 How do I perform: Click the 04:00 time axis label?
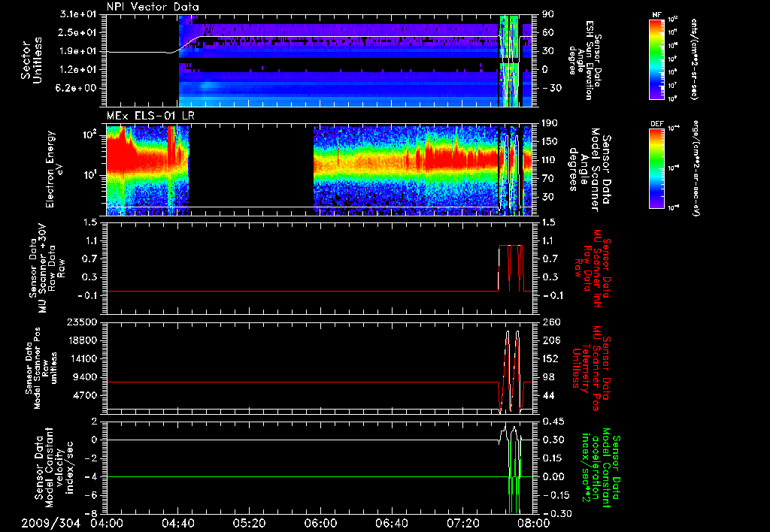click(107, 524)
